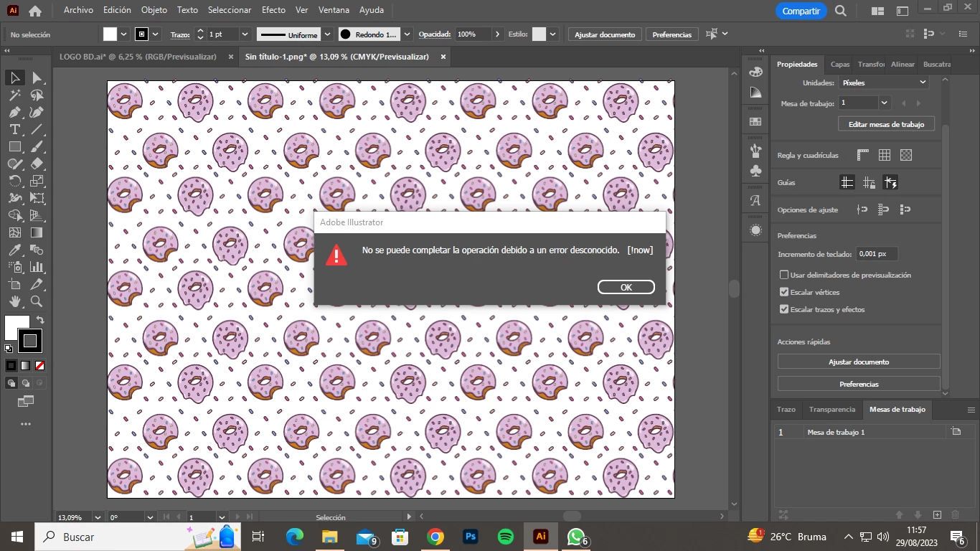
Task: Open the Unidades Píxeles dropdown
Action: click(884, 83)
